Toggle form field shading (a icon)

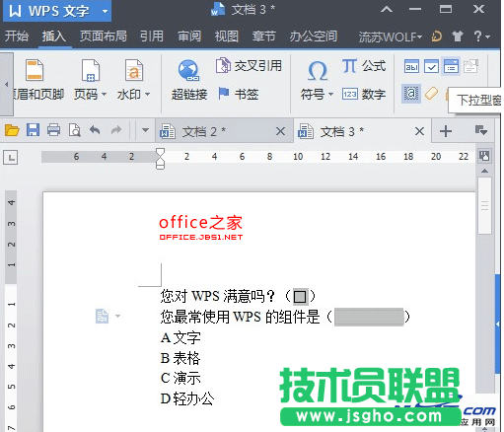click(x=411, y=94)
